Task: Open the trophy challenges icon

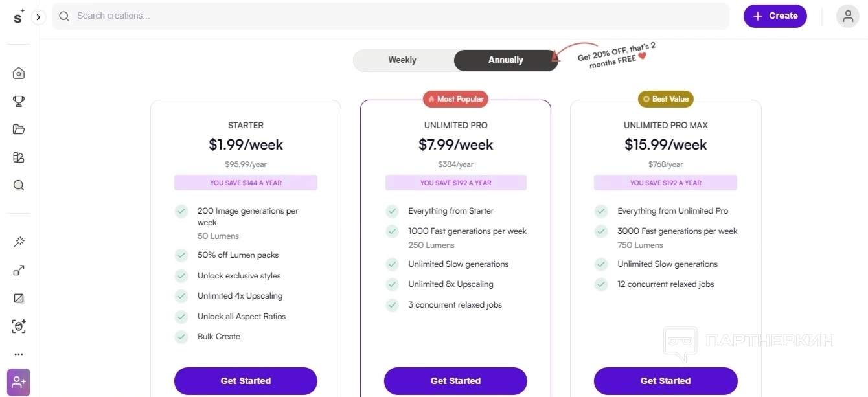Action: tap(19, 101)
